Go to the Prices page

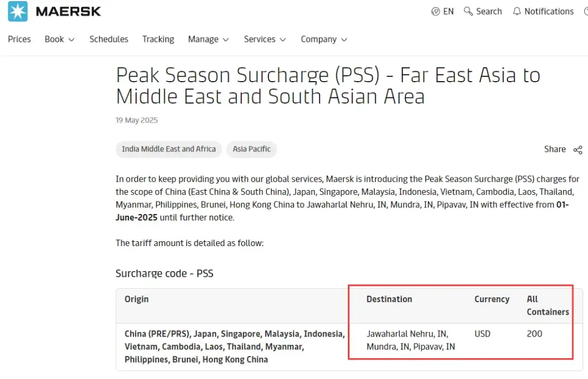[20, 39]
